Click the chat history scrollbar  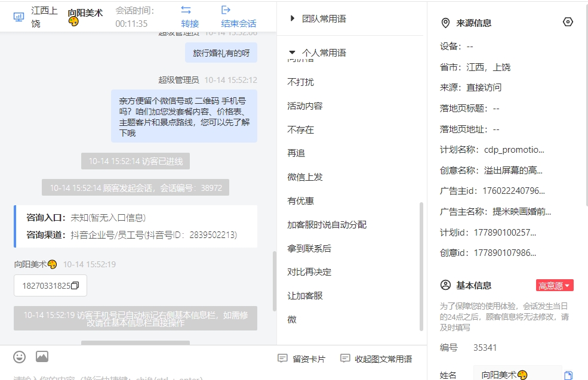pos(275,281)
